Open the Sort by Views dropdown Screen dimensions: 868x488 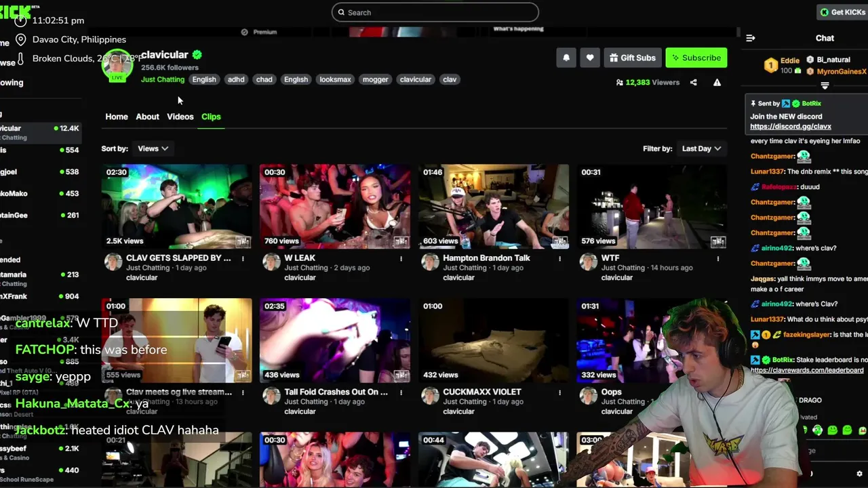point(153,148)
